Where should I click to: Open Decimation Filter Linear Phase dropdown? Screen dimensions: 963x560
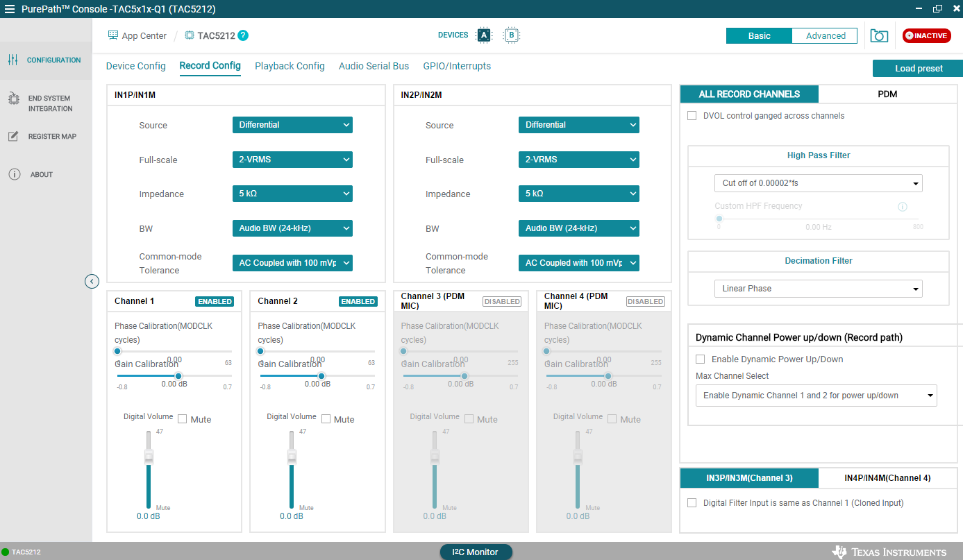point(818,289)
